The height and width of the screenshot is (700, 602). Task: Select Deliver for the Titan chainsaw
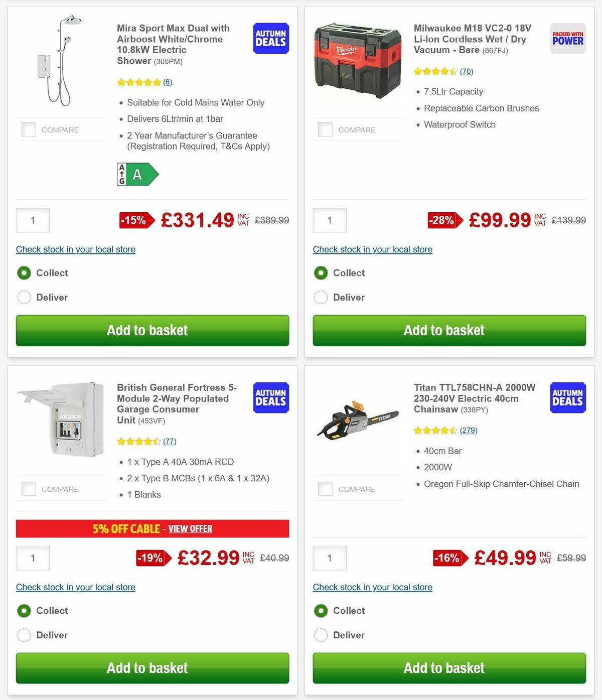point(321,635)
